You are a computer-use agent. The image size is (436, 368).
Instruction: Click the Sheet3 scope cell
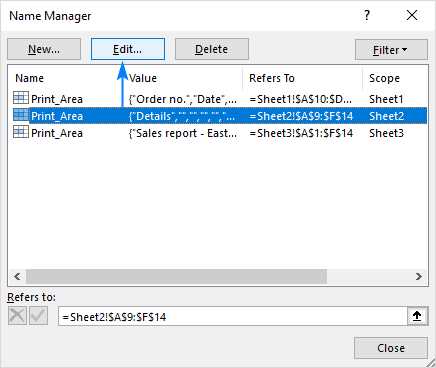(386, 133)
